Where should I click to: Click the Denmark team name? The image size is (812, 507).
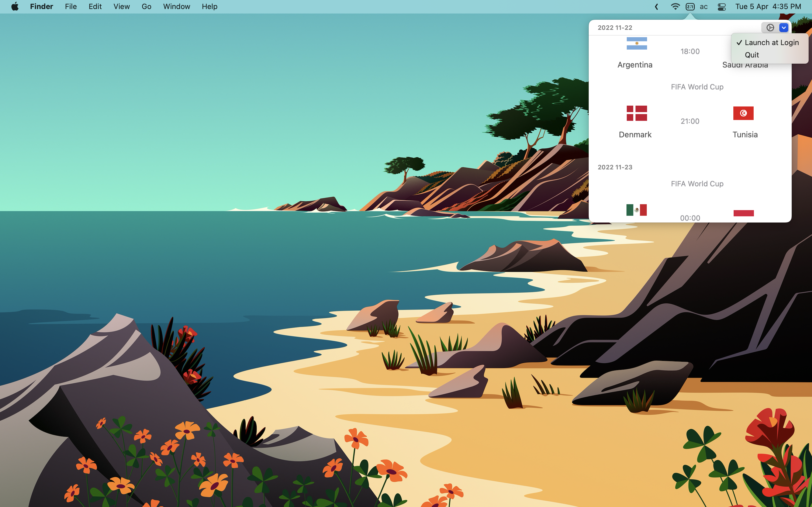coord(635,134)
